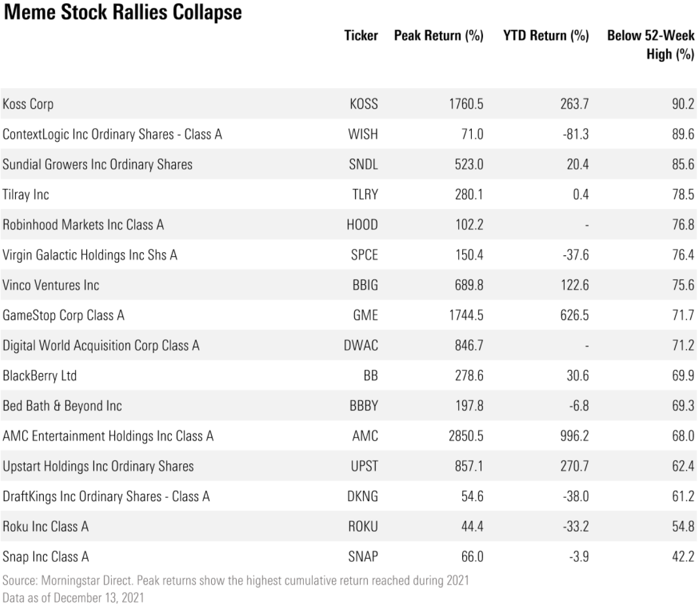Image resolution: width=700 pixels, height=609 pixels.
Task: Select Roku Inc Class A name
Action: [46, 527]
